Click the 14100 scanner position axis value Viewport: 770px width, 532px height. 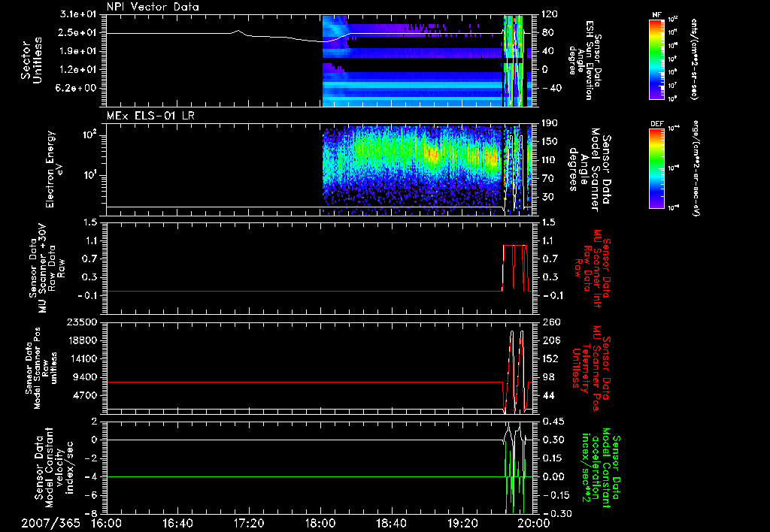click(81, 358)
